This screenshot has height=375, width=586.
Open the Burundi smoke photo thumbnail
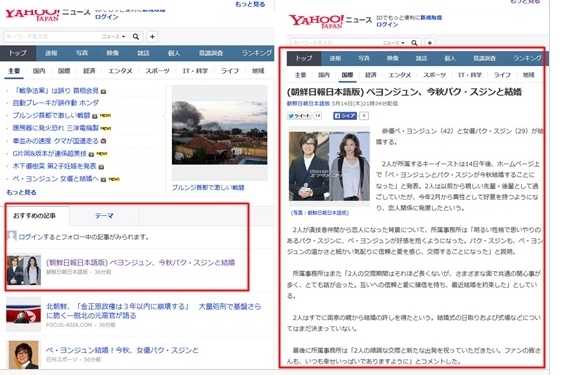coord(219,133)
